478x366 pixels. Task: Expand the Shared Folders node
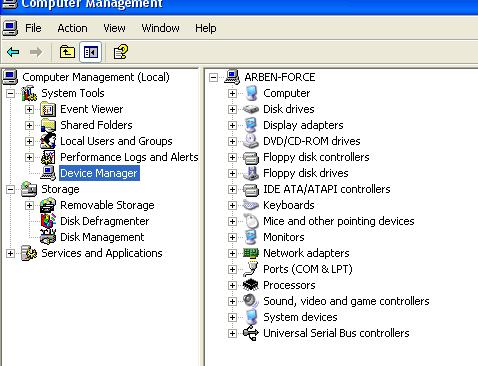coord(29,125)
